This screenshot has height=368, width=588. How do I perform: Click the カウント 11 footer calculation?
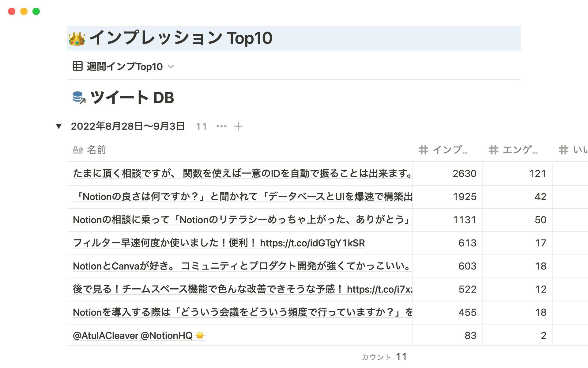pyautogui.click(x=384, y=357)
